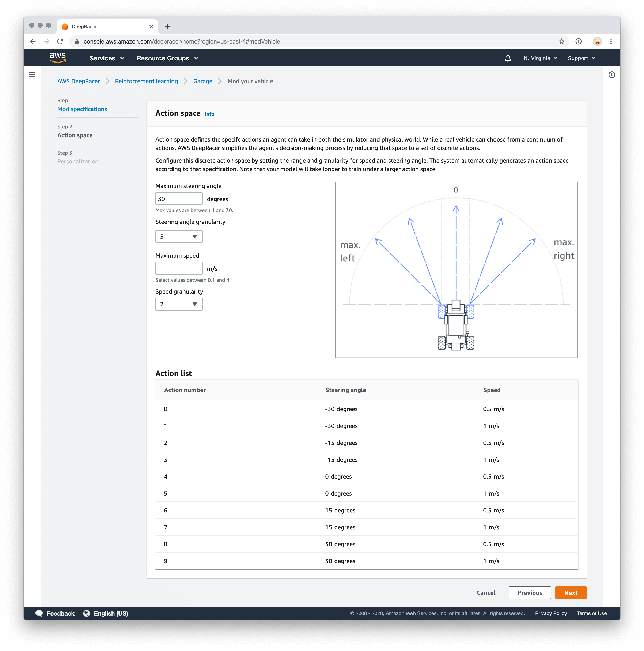
Task: Go to Mod specifications step link
Action: point(82,109)
